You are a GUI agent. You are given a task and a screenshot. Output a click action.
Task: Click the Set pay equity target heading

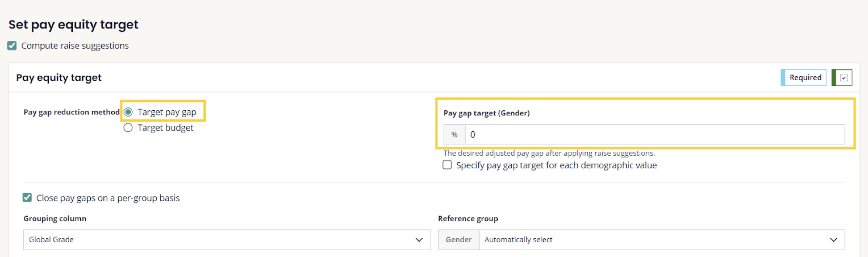coord(73,25)
